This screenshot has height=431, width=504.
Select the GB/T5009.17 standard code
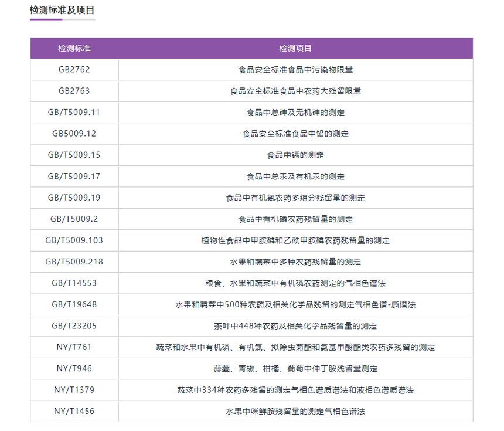74,177
